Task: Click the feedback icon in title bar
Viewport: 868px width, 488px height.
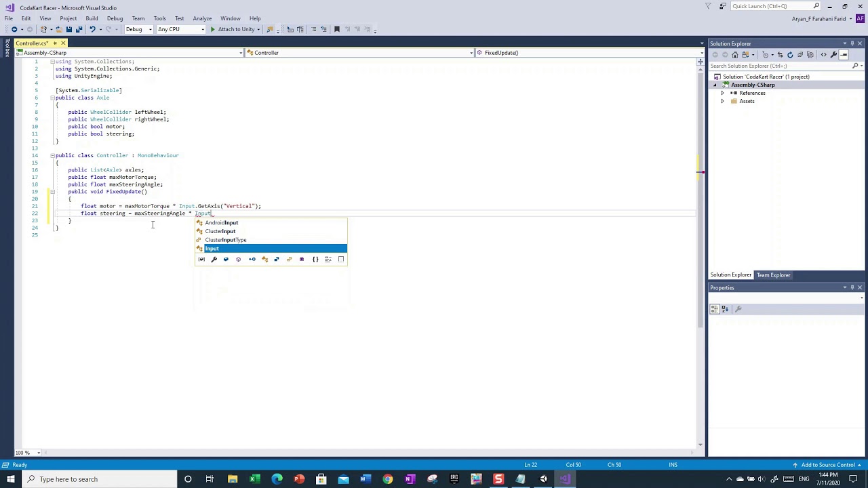Action: click(723, 6)
